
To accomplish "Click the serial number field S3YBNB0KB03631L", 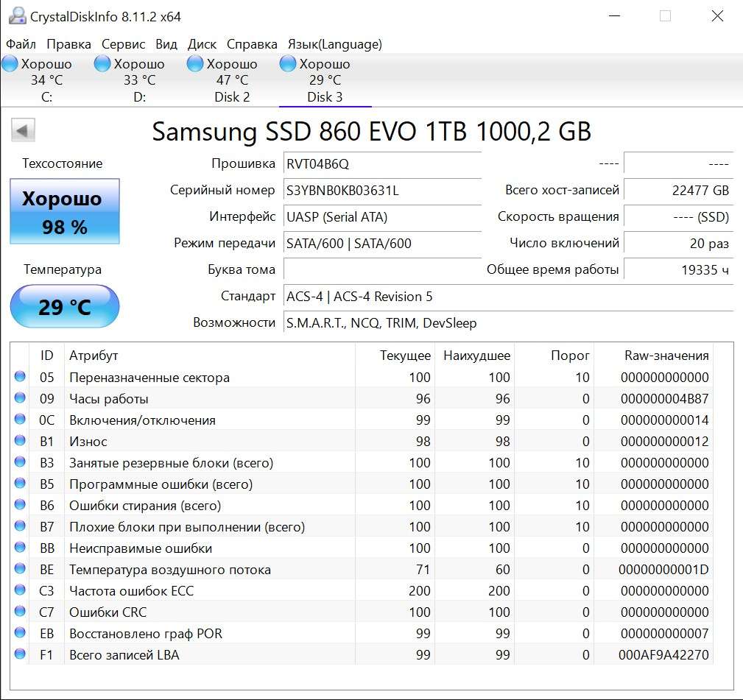I will tap(382, 191).
